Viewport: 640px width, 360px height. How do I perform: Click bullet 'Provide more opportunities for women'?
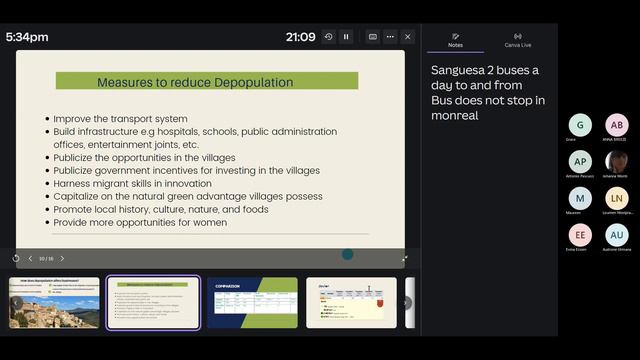click(140, 222)
